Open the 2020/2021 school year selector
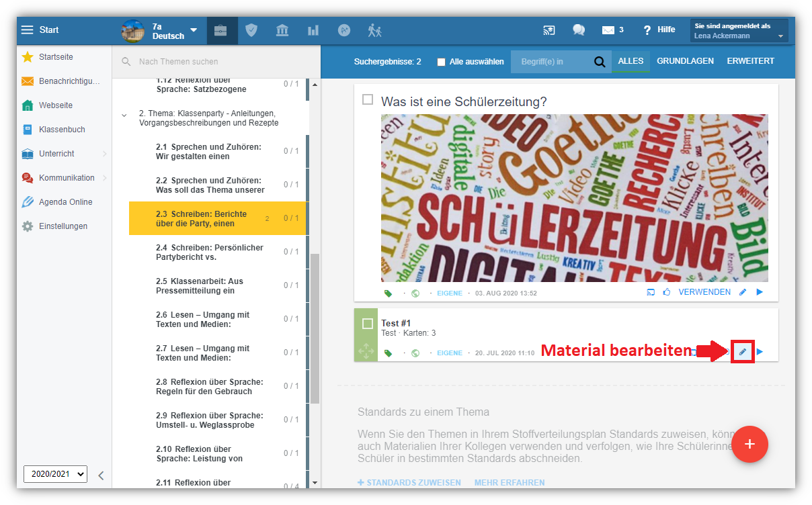The image size is (812, 505). (55, 474)
